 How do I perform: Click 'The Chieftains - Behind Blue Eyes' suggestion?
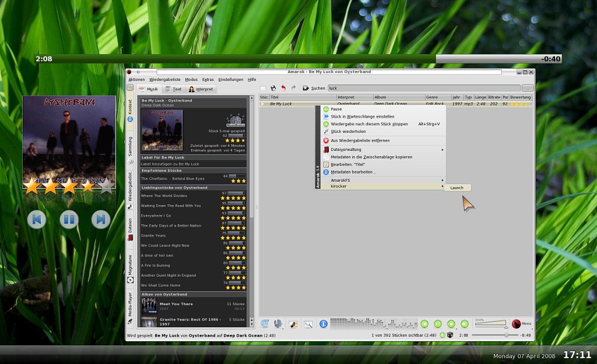[173, 178]
